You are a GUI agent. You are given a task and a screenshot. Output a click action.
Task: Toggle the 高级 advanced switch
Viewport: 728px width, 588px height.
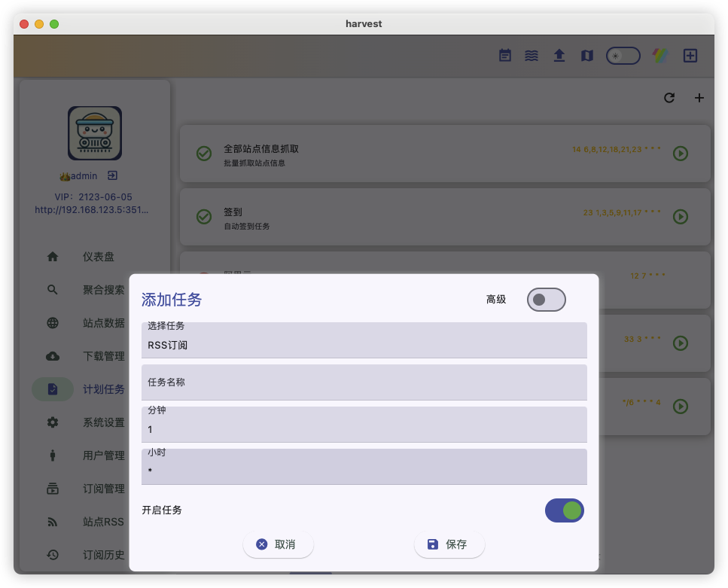[546, 300]
